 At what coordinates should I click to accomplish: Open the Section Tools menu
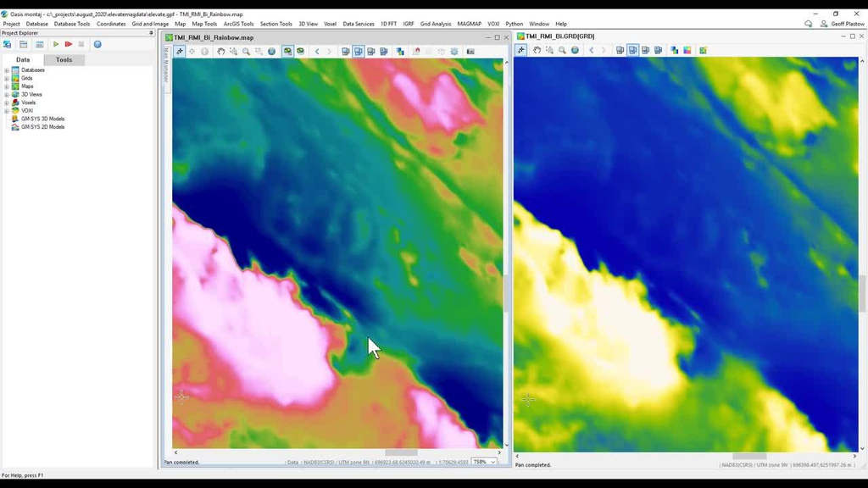275,24
